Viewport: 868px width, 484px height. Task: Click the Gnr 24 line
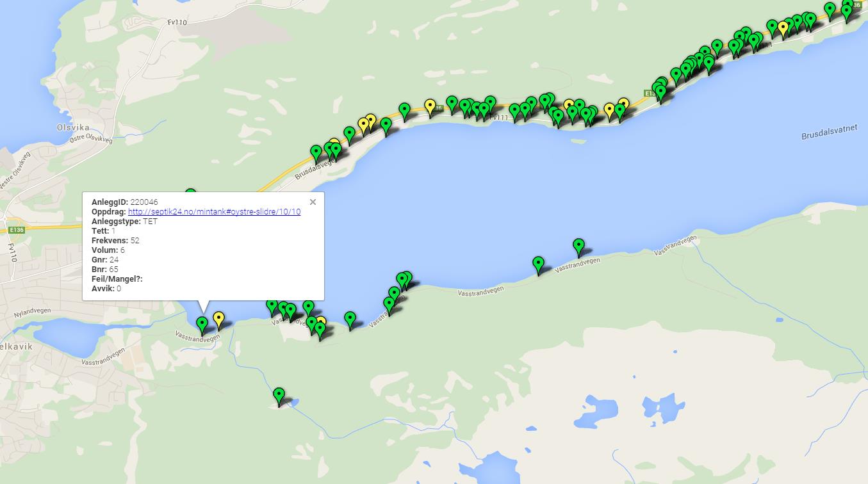pos(105,260)
